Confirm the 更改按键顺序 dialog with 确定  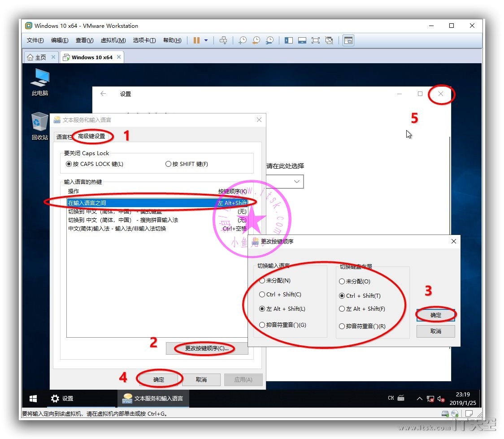tap(435, 315)
